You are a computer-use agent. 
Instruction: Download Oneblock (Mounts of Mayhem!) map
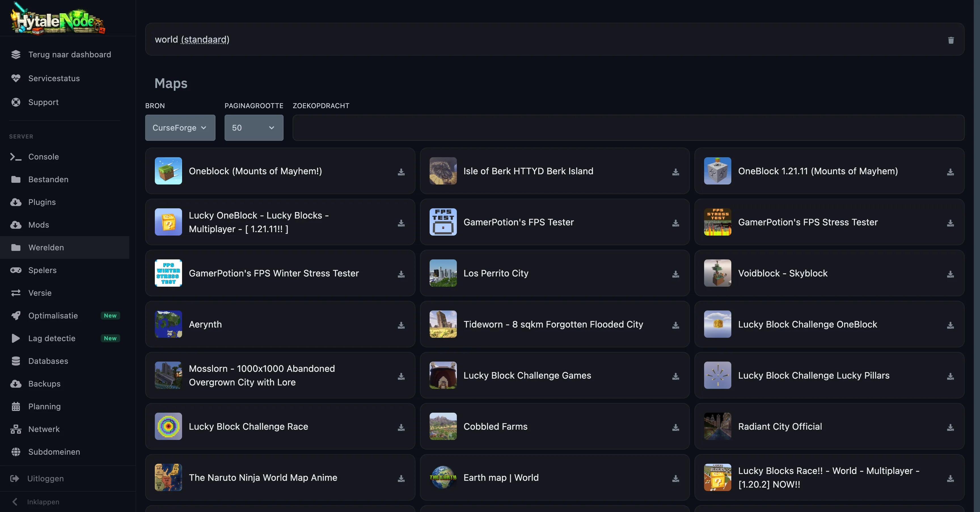(401, 172)
